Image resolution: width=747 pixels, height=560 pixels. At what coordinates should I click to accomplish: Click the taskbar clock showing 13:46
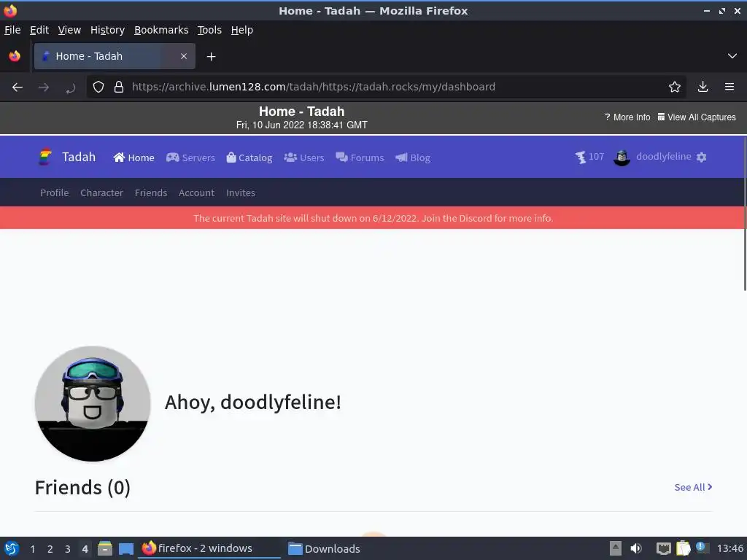(729, 548)
